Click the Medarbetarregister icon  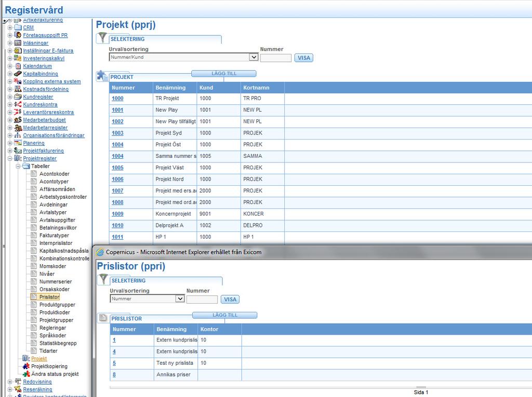(18, 128)
